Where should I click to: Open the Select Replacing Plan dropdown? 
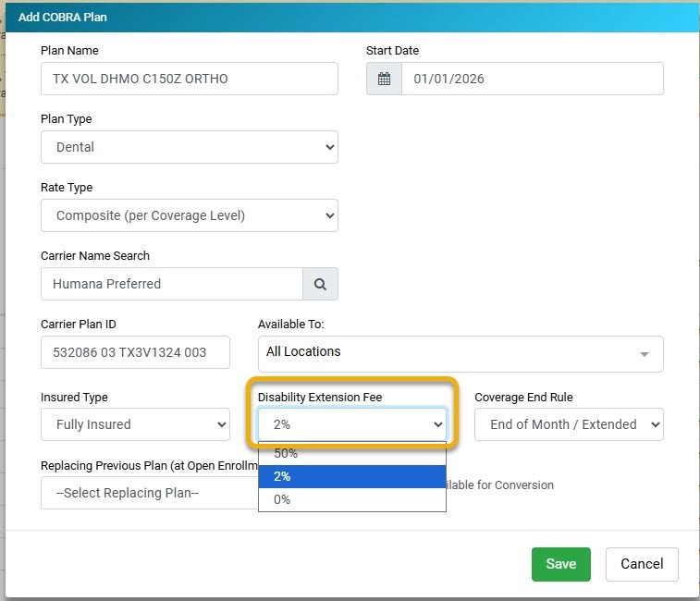click(150, 493)
